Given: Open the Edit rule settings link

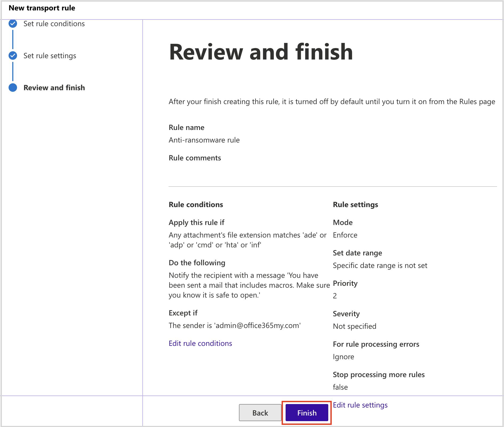Looking at the screenshot, I should pyautogui.click(x=360, y=405).
